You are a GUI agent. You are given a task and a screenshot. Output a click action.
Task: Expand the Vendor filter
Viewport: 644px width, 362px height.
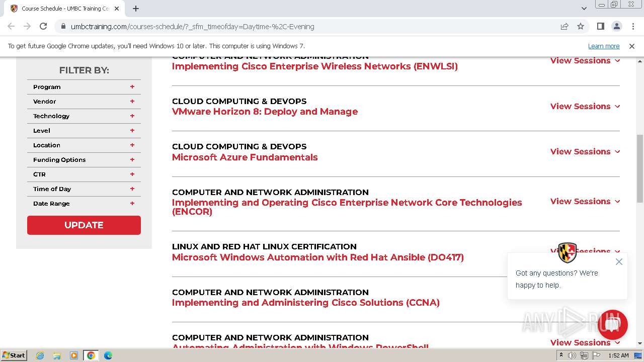click(x=84, y=102)
